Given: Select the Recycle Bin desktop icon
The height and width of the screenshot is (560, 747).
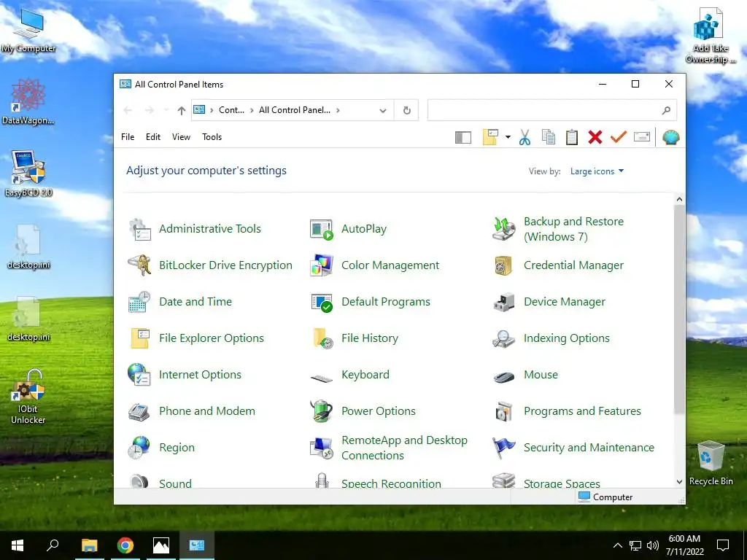Looking at the screenshot, I should tap(711, 463).
